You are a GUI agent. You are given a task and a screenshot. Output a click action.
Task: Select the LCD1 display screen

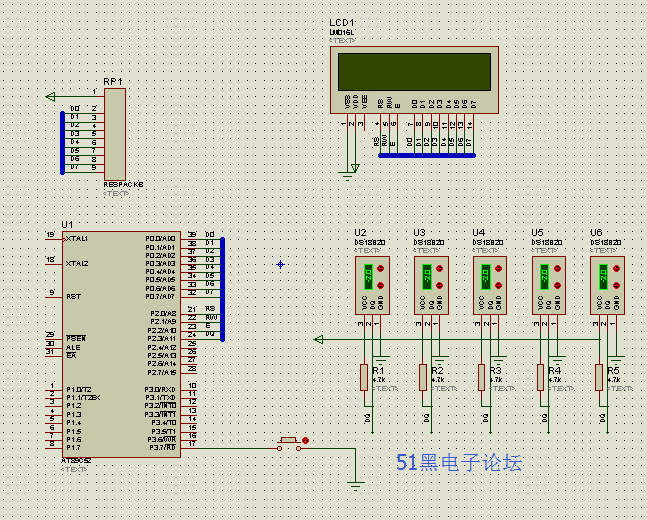(414, 72)
